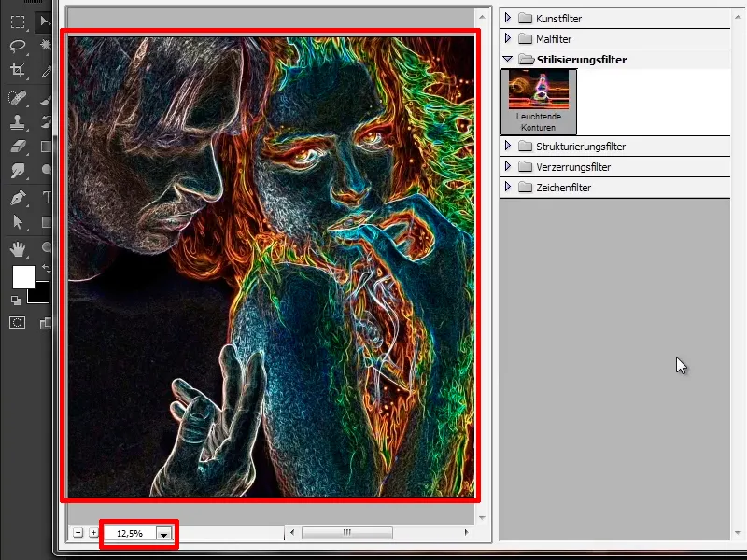Select the Clone Stamp tool
Viewport: 747px width, 560px height.
pyautogui.click(x=18, y=122)
